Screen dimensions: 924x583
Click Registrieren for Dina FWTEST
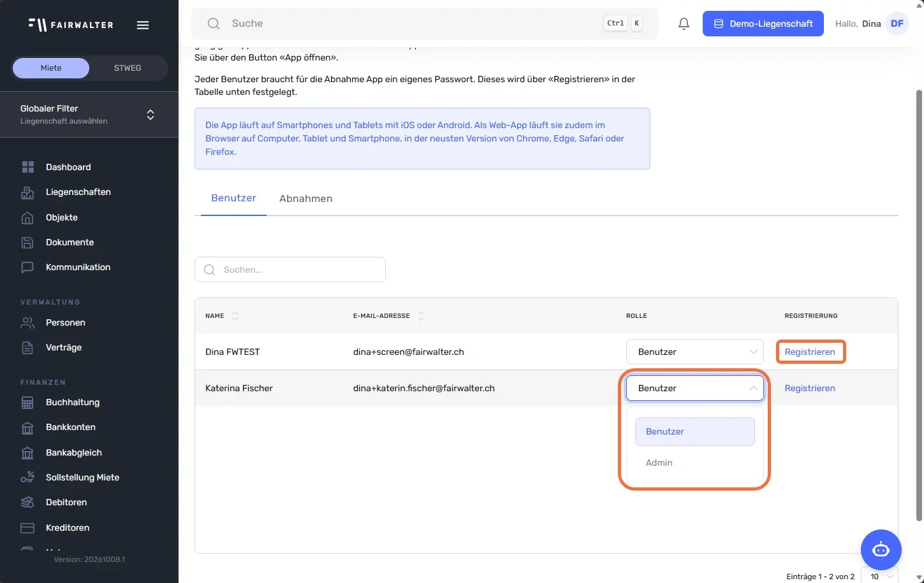click(810, 352)
